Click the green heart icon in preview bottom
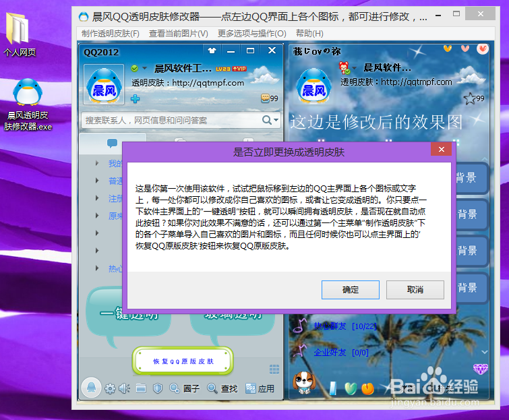This screenshot has height=420, width=509. point(351,388)
